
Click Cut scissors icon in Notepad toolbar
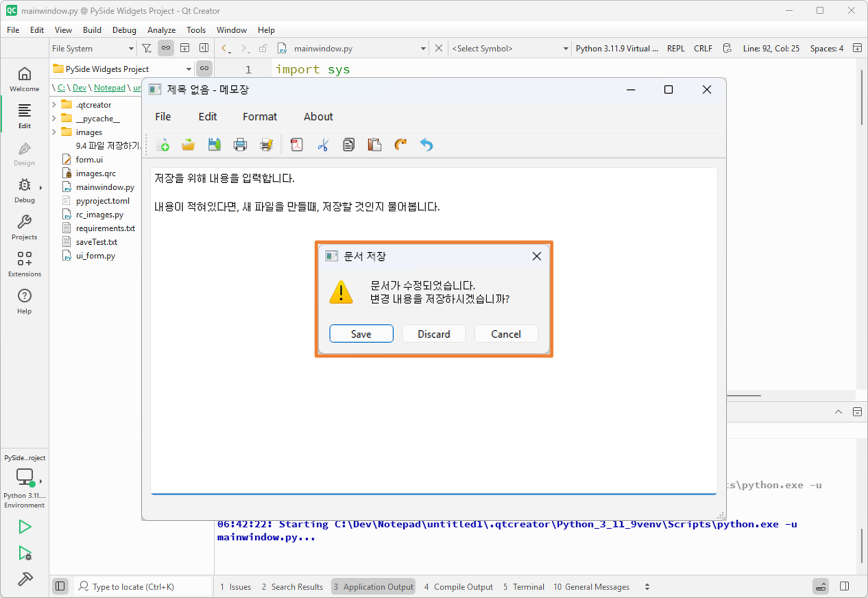pos(323,145)
